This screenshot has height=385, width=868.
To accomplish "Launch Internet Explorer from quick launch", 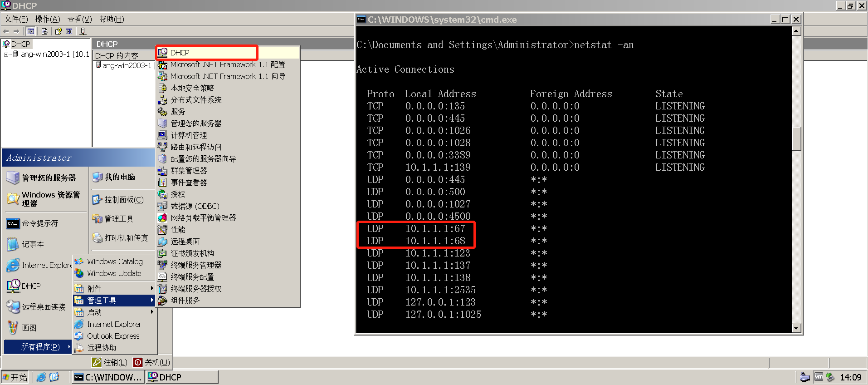I will [41, 377].
